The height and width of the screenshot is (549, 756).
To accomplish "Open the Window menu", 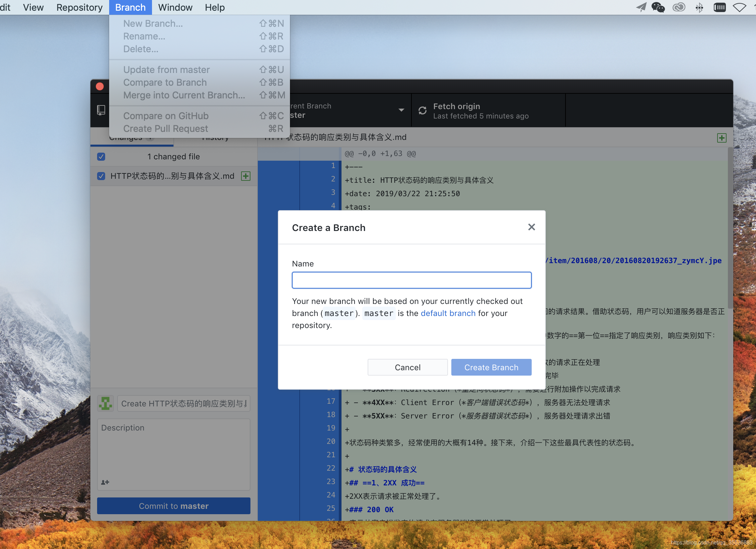I will [175, 7].
